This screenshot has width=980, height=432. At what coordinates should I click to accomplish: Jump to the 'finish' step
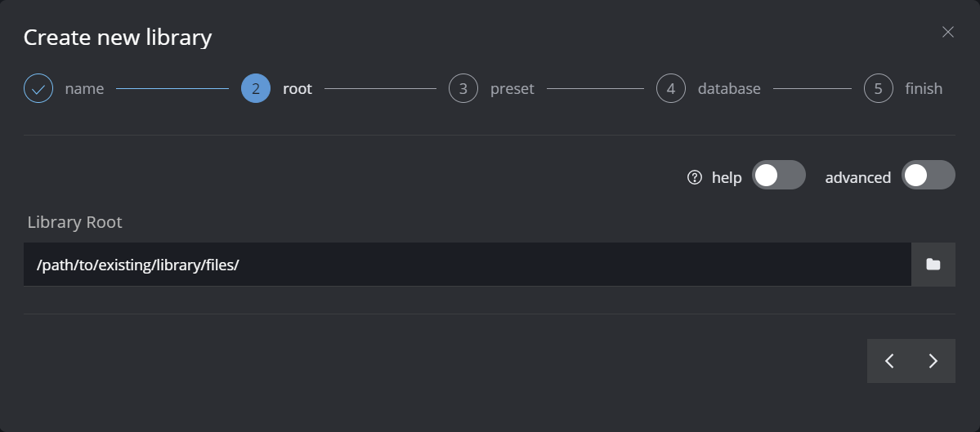(924, 88)
